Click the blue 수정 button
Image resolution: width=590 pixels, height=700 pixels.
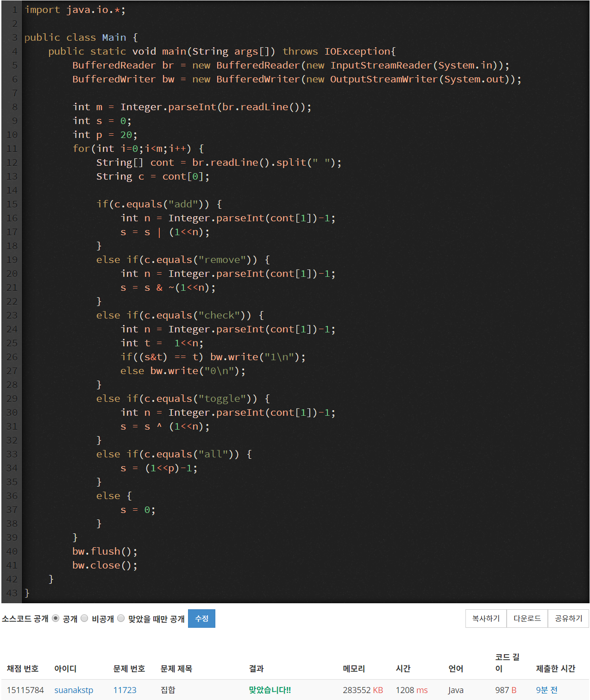(x=201, y=619)
